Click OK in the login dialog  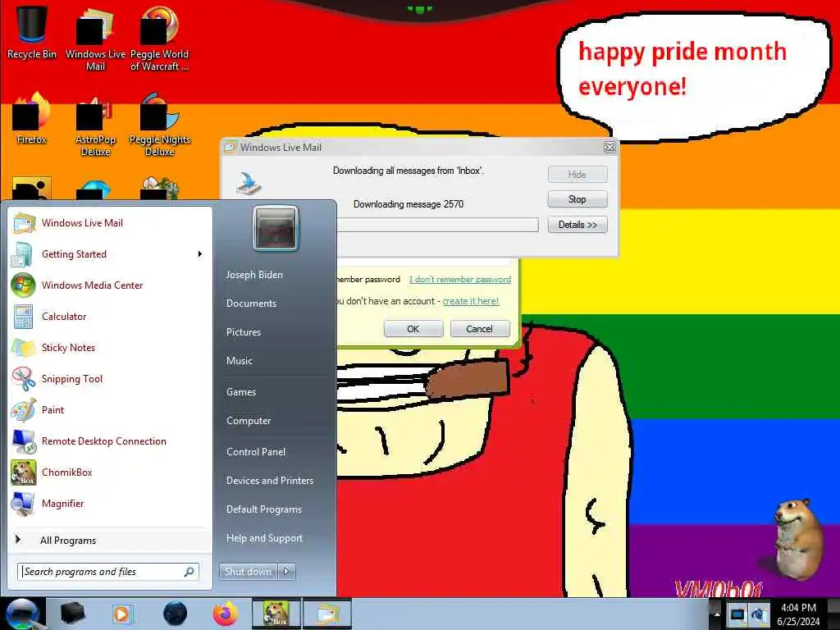[x=413, y=328]
